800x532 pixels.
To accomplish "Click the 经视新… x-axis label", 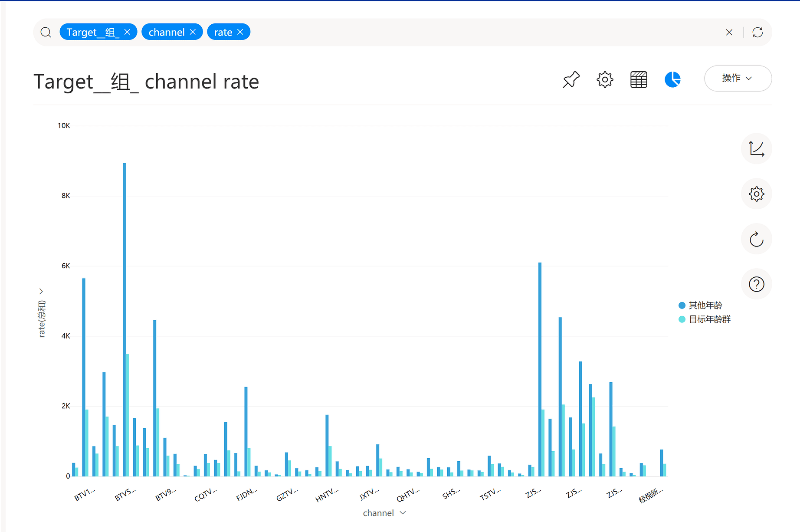I will pos(651,495).
